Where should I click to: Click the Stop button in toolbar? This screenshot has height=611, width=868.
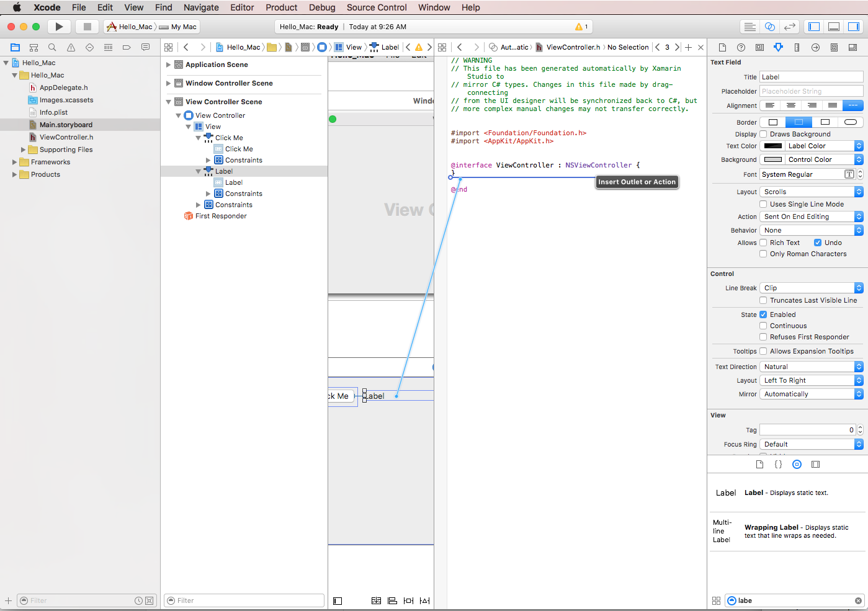coord(87,27)
